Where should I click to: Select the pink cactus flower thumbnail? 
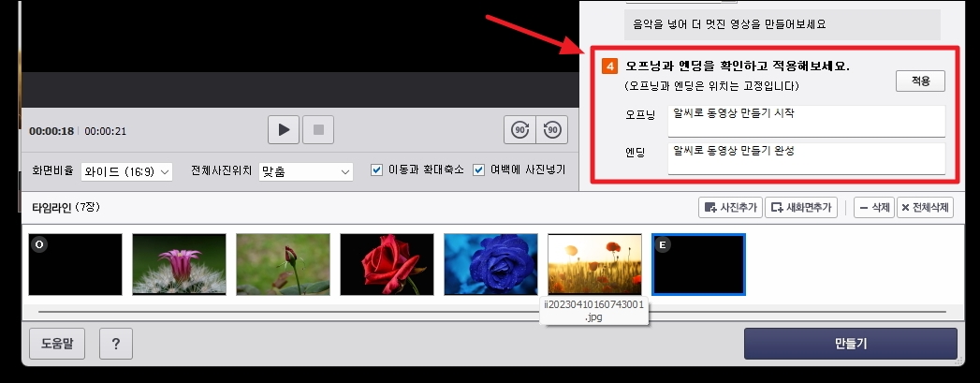pyautogui.click(x=180, y=264)
